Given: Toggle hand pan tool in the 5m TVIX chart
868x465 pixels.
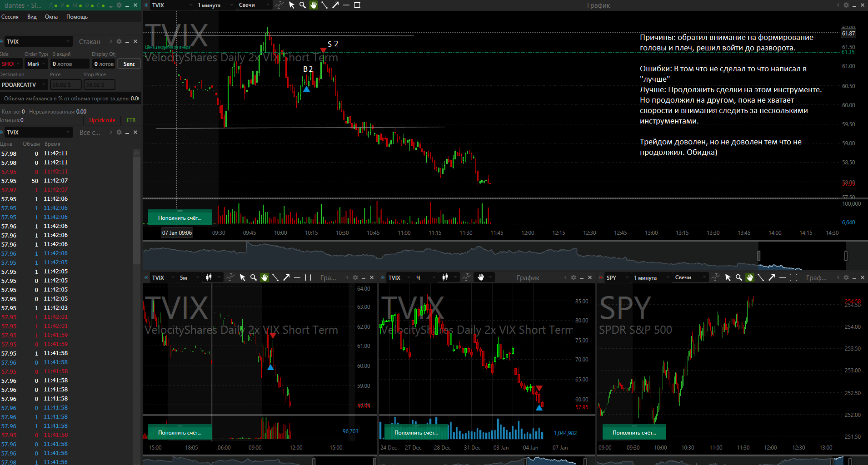Looking at the screenshot, I should [x=264, y=277].
